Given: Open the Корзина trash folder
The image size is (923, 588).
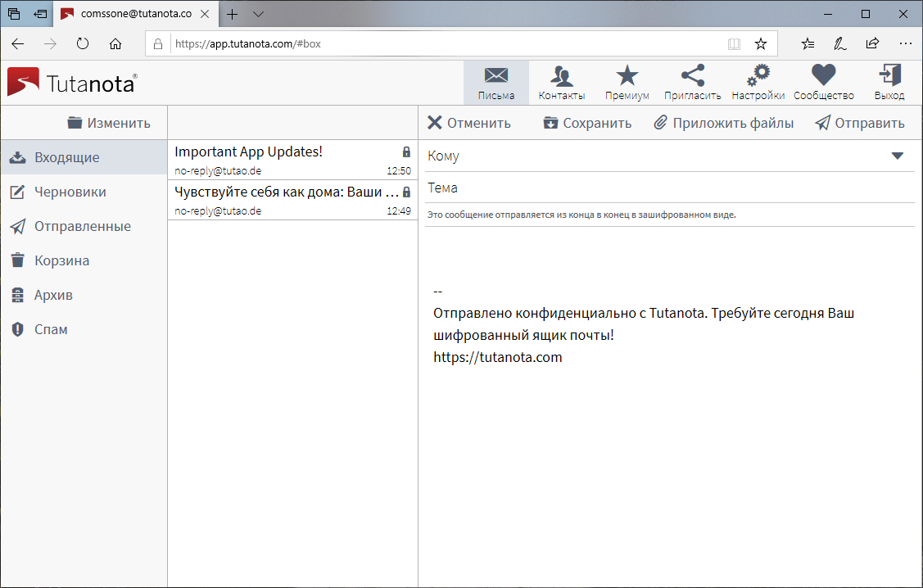Looking at the screenshot, I should tap(84, 260).
